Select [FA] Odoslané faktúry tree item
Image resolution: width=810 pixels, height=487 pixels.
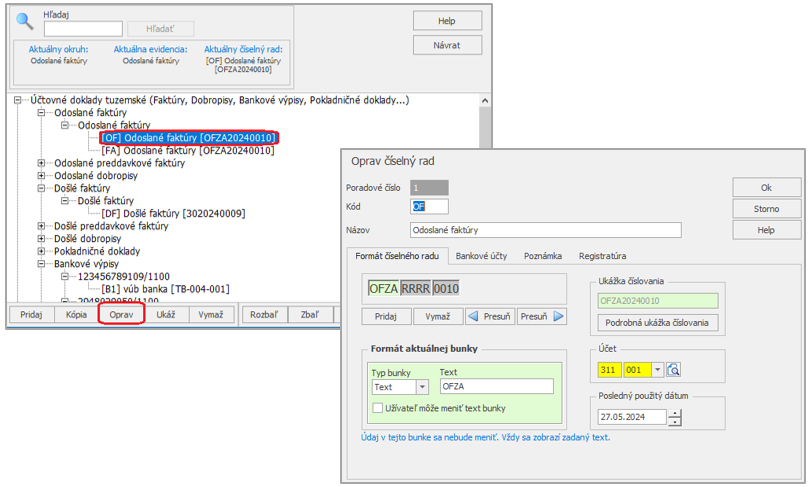187,150
